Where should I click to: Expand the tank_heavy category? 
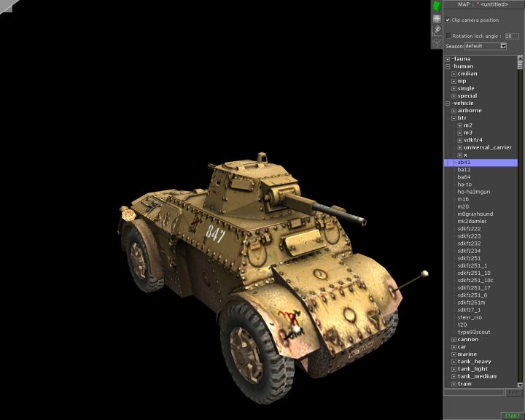tap(454, 362)
